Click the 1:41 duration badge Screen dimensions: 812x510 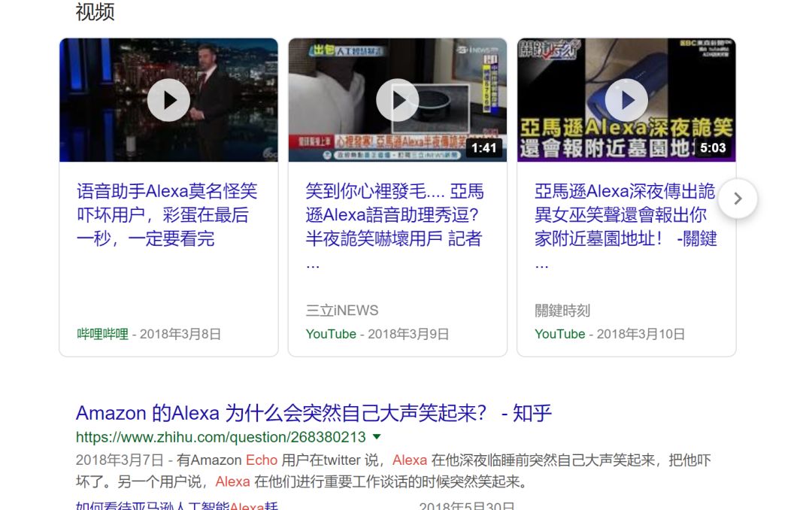[483, 148]
